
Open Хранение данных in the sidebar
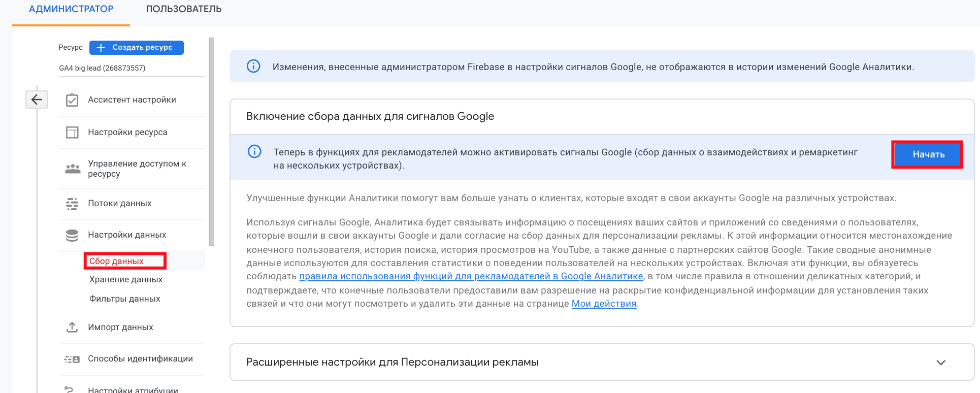point(126,280)
